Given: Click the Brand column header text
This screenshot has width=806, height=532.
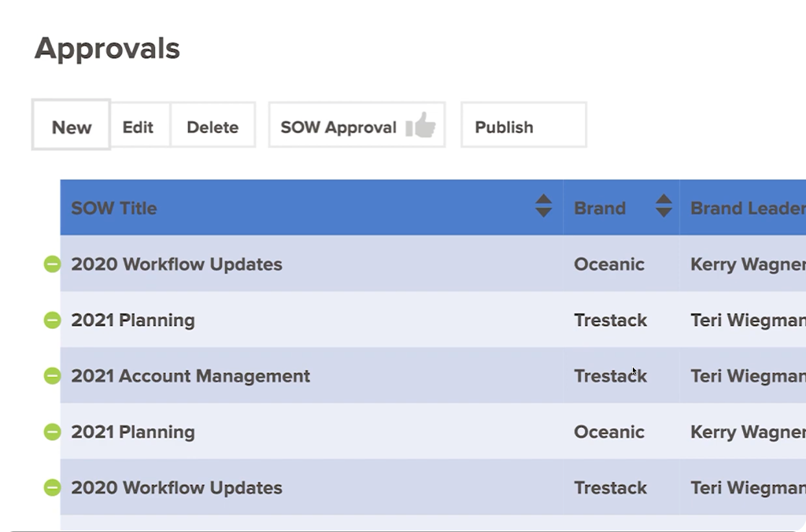Looking at the screenshot, I should pos(600,209).
